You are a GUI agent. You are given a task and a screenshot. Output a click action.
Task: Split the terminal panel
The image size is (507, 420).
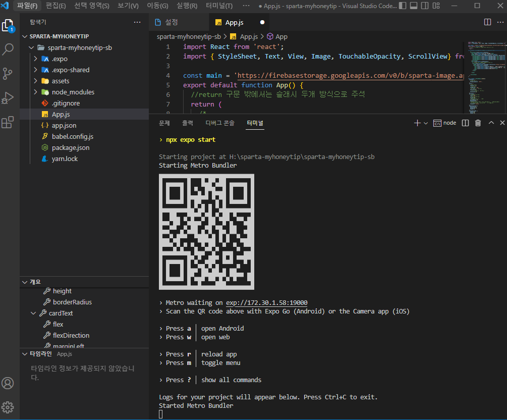tap(465, 123)
